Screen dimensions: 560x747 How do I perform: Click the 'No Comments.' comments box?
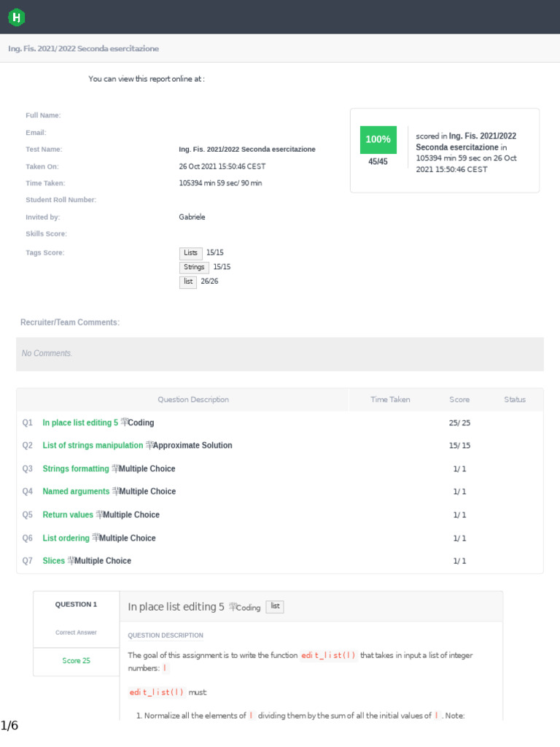[x=280, y=354]
